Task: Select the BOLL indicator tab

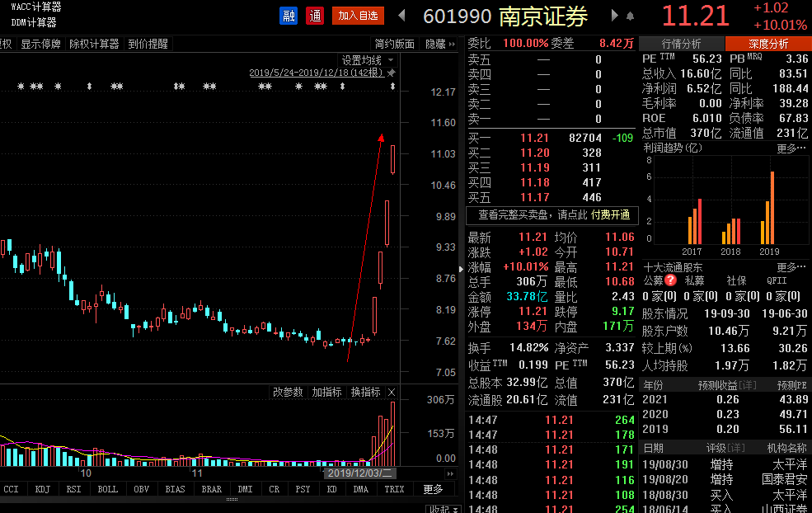Action: click(108, 489)
